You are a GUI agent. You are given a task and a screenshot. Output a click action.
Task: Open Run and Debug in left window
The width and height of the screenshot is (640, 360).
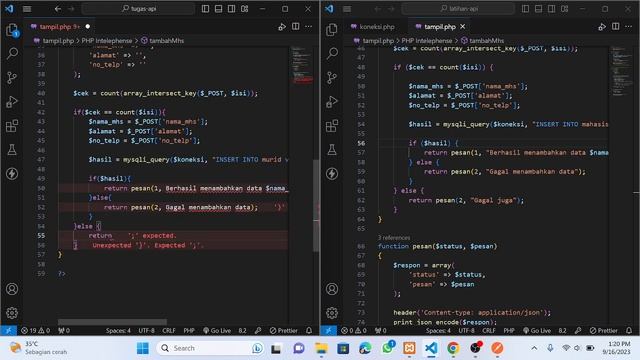coord(12,101)
